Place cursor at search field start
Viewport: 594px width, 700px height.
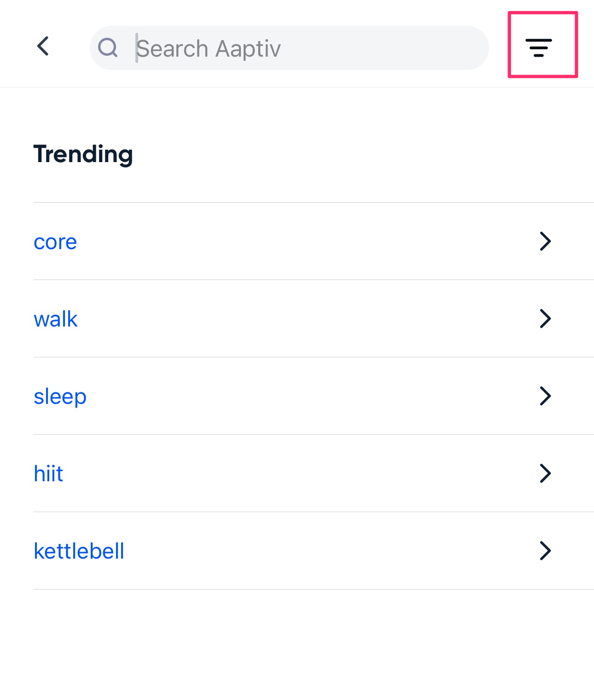[137, 48]
